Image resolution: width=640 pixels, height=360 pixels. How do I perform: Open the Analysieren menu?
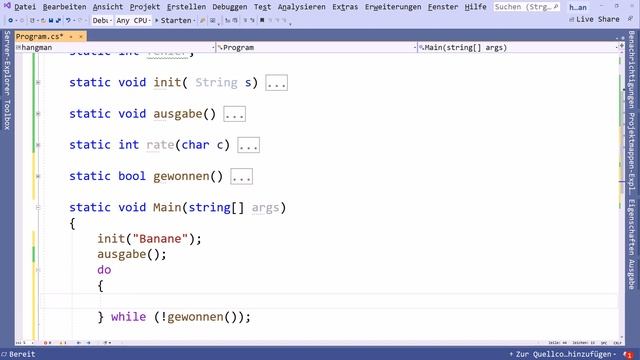(x=302, y=7)
